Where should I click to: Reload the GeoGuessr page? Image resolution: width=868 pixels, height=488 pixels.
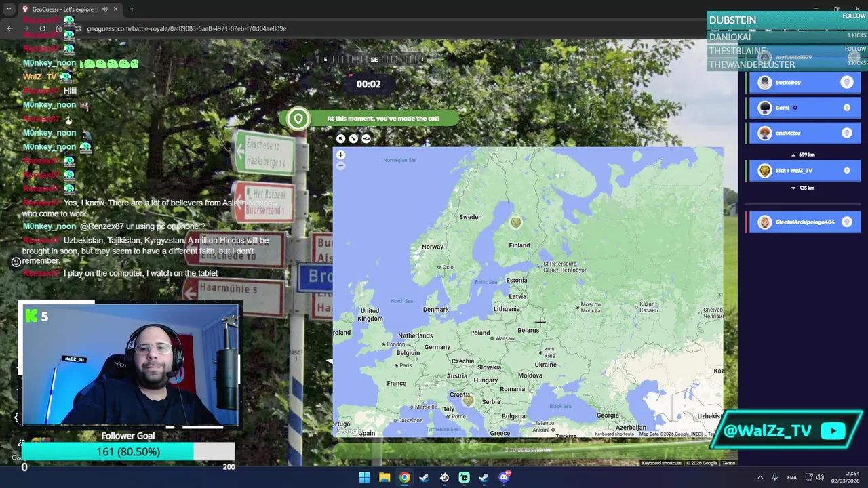tap(42, 28)
